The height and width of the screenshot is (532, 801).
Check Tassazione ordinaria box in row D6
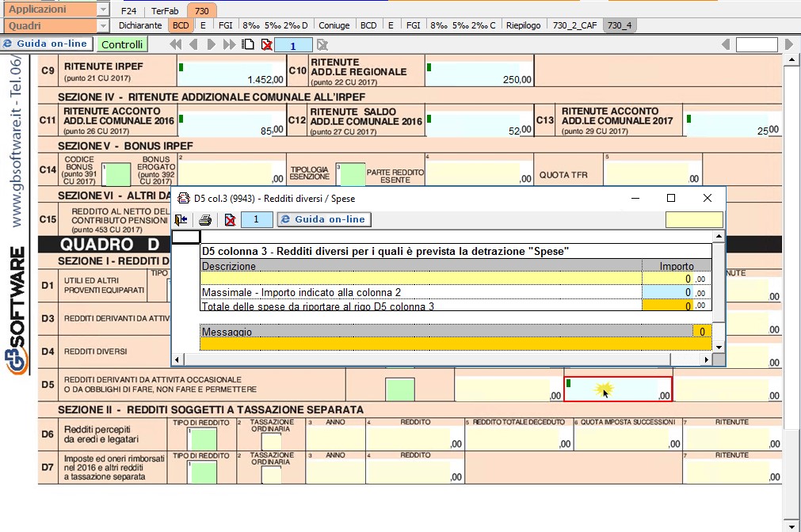271,441
